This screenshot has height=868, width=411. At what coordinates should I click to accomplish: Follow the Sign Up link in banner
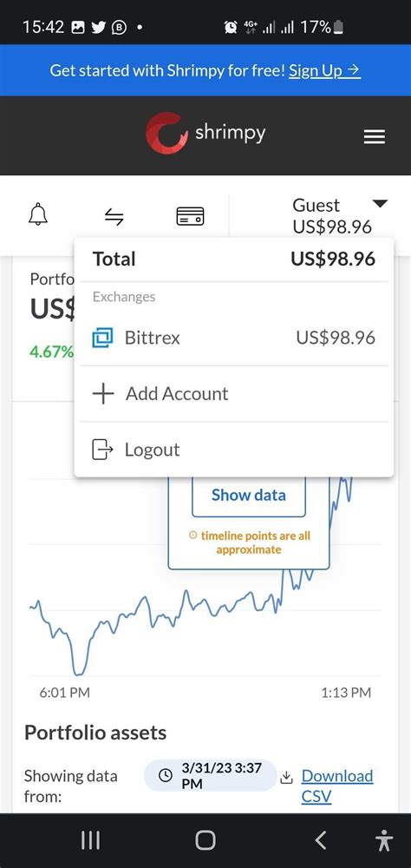324,70
